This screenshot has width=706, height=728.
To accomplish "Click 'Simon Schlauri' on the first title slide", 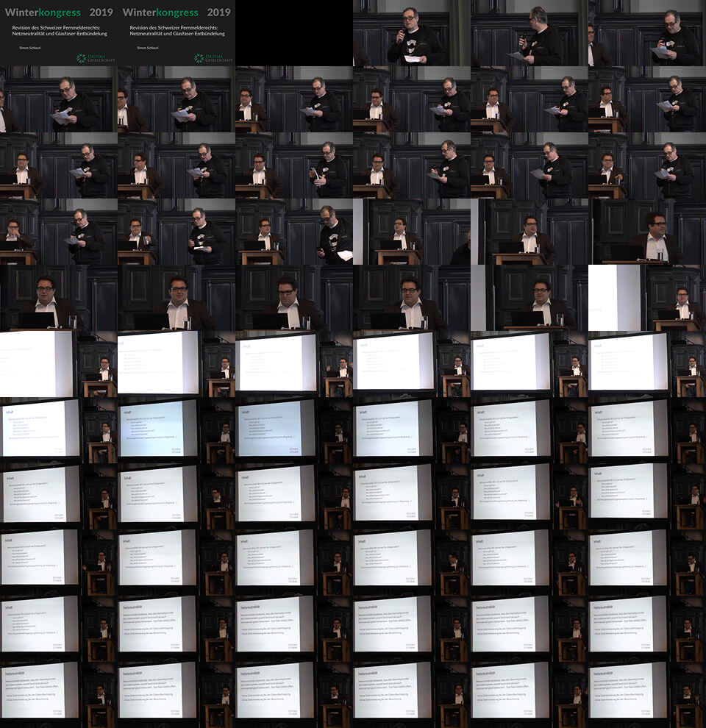I will pyautogui.click(x=29, y=48).
